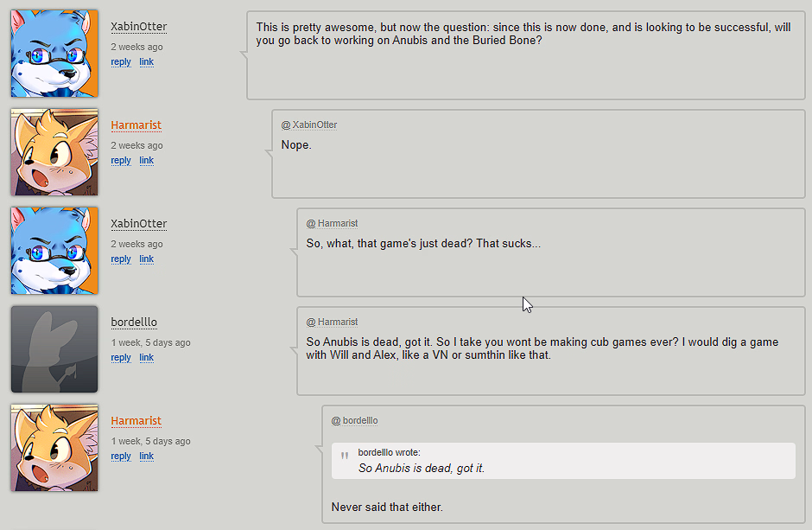
Task: Click XabinOtter's avatar beside "That sucks..." comment
Action: coord(54,251)
